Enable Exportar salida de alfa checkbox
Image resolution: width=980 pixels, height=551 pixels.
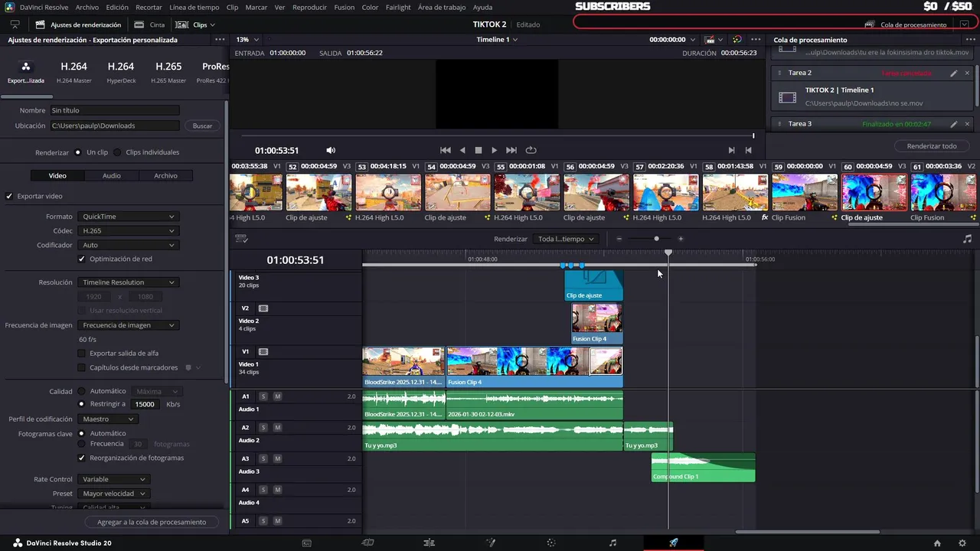pyautogui.click(x=82, y=354)
